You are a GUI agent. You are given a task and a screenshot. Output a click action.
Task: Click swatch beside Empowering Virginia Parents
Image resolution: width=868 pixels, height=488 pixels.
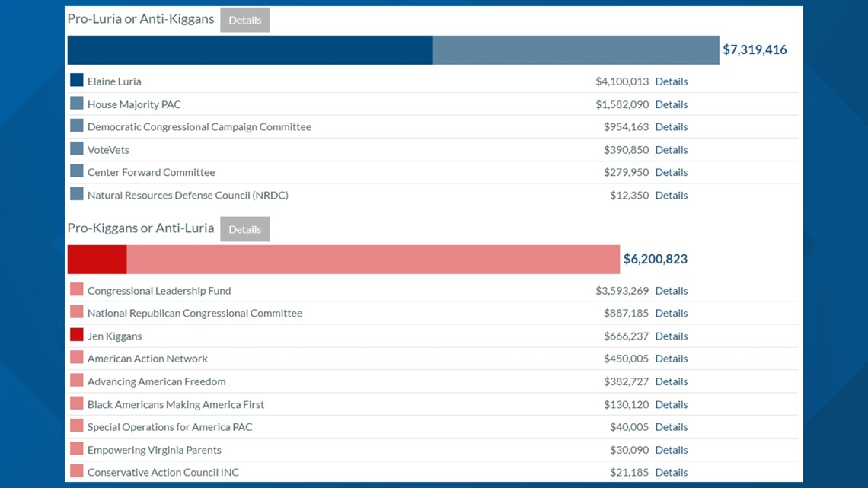point(77,448)
